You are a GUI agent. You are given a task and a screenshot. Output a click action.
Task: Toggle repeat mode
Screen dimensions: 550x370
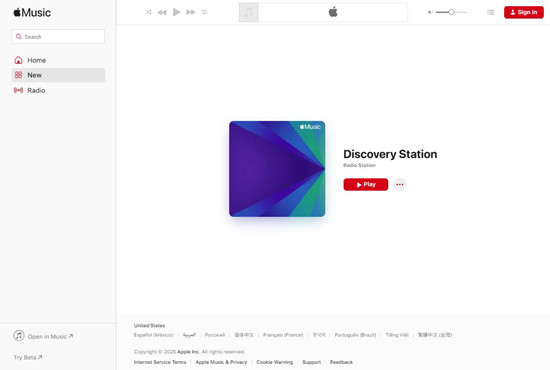[204, 12]
